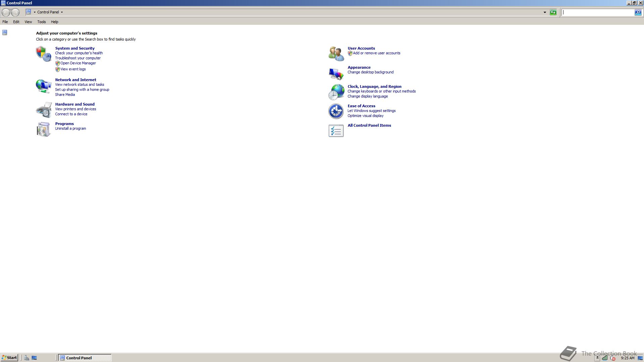Click Change desktop background link
644x362 pixels.
pyautogui.click(x=371, y=72)
